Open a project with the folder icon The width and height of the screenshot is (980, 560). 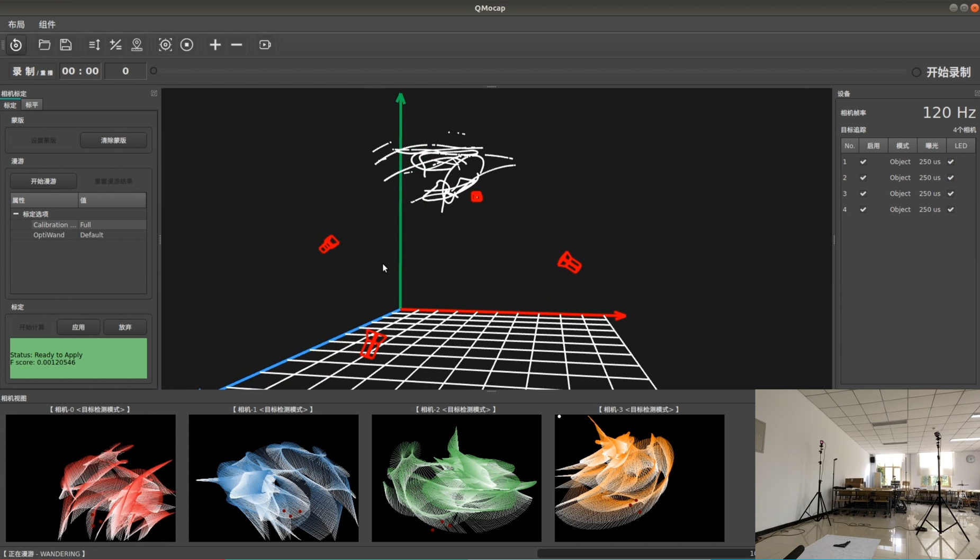pyautogui.click(x=44, y=45)
